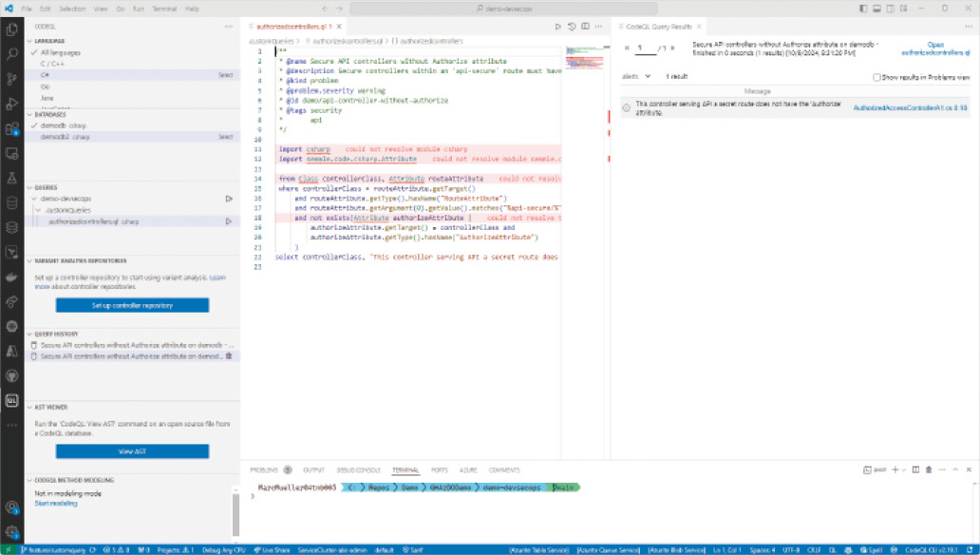Delete the selected query history item
Screen dimensions: 980x555
click(229, 356)
